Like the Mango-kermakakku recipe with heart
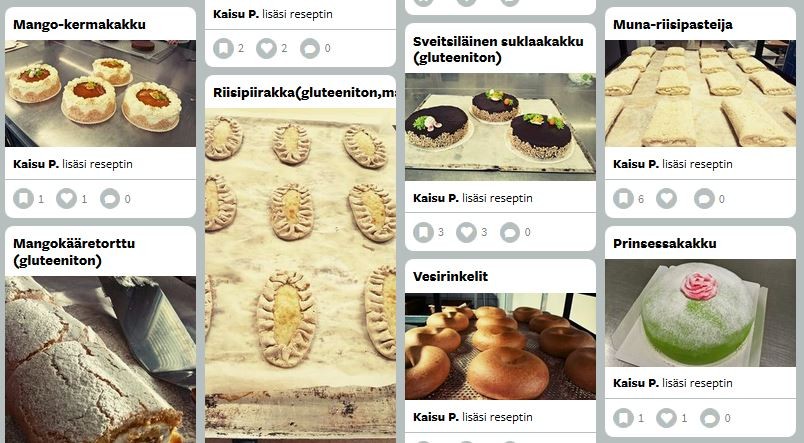This screenshot has height=443, width=804. point(67,198)
